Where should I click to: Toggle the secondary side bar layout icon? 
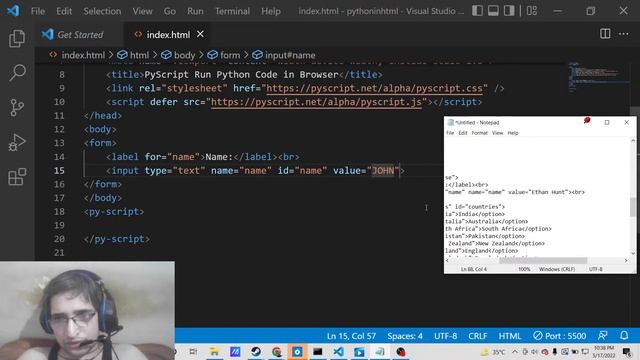click(x=509, y=11)
